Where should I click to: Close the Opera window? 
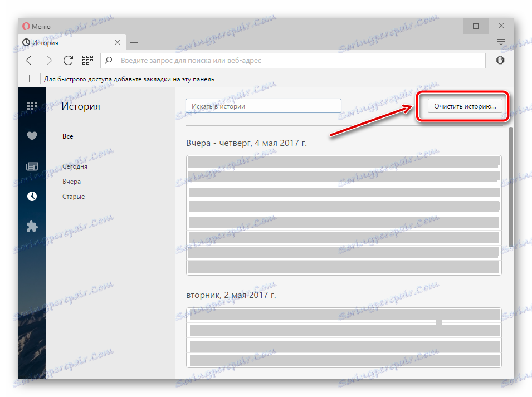[x=501, y=26]
